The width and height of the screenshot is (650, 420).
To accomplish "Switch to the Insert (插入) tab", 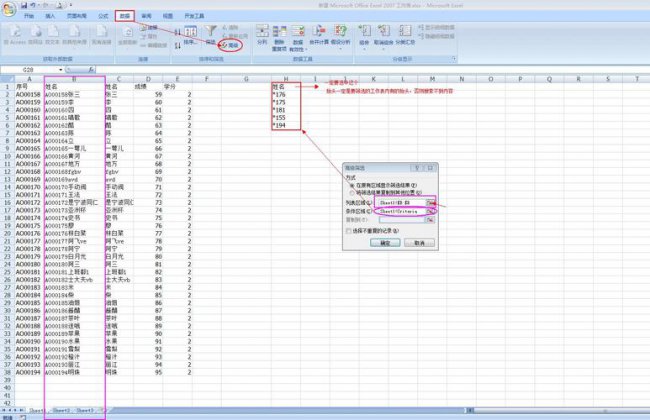I will click(50, 16).
